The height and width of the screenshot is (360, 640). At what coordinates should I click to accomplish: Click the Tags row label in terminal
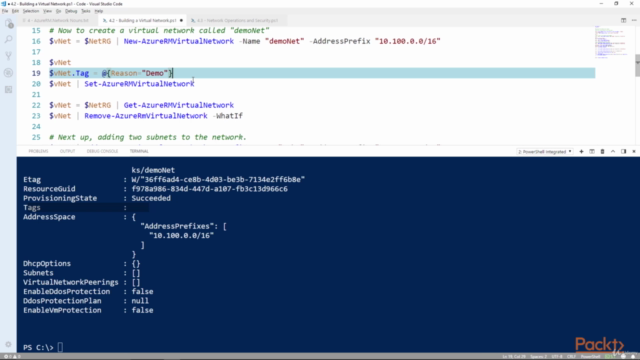[32, 208]
